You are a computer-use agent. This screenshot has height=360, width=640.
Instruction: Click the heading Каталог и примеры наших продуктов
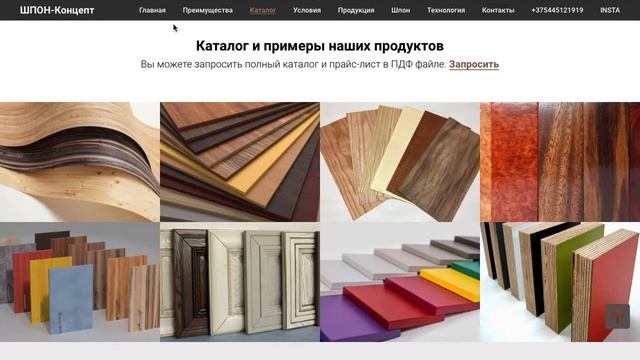[320, 46]
